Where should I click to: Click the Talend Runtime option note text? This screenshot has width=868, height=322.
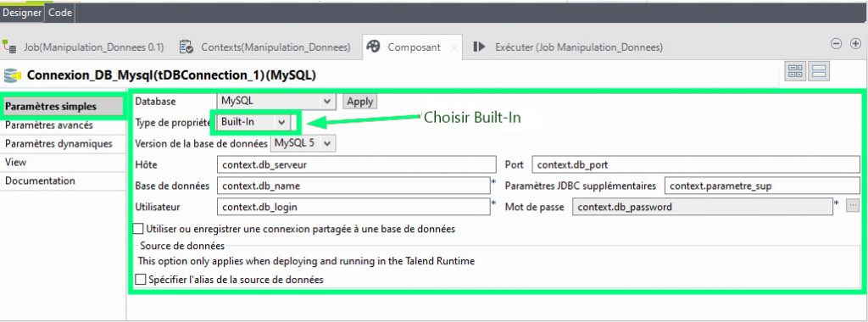[306, 261]
